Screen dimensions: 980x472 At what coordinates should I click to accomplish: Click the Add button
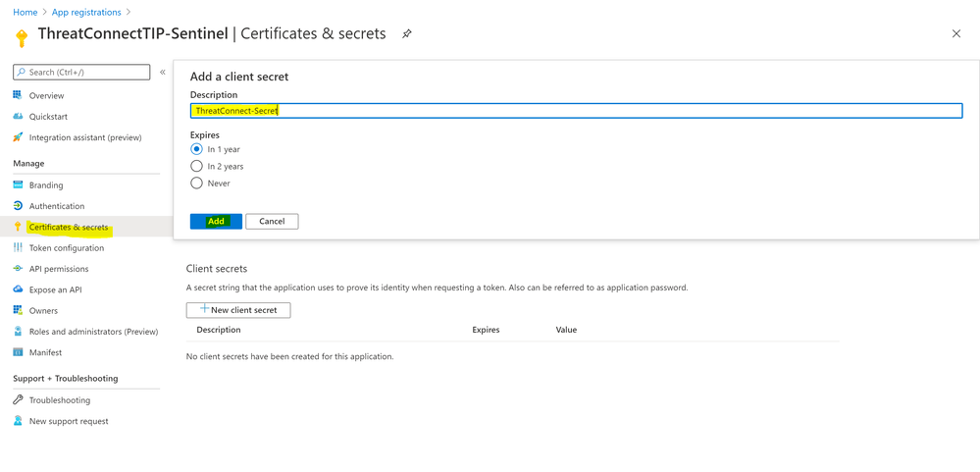pos(216,222)
